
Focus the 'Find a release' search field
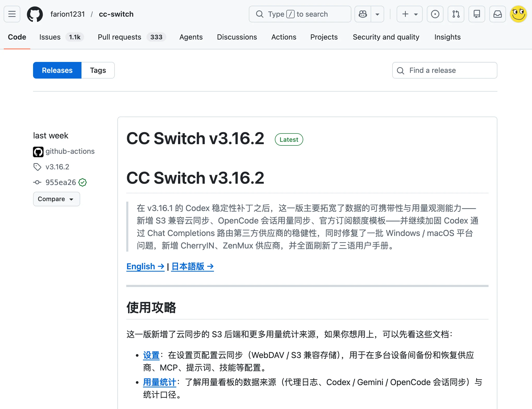point(445,70)
